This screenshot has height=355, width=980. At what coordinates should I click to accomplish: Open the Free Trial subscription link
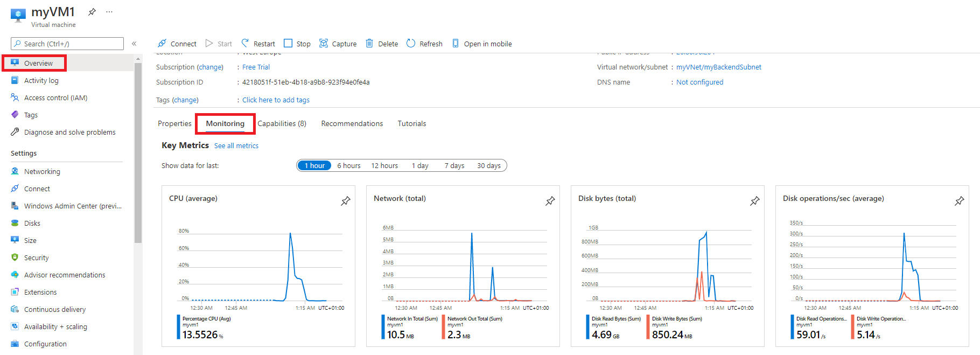[256, 67]
